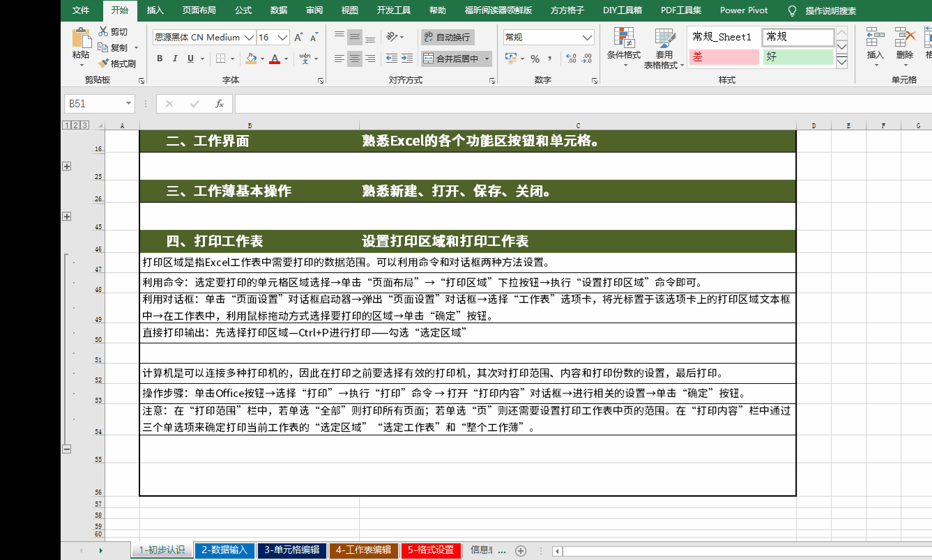This screenshot has height=560, width=932.
Task: Collapse the row group with the minus button
Action: pyautogui.click(x=66, y=449)
